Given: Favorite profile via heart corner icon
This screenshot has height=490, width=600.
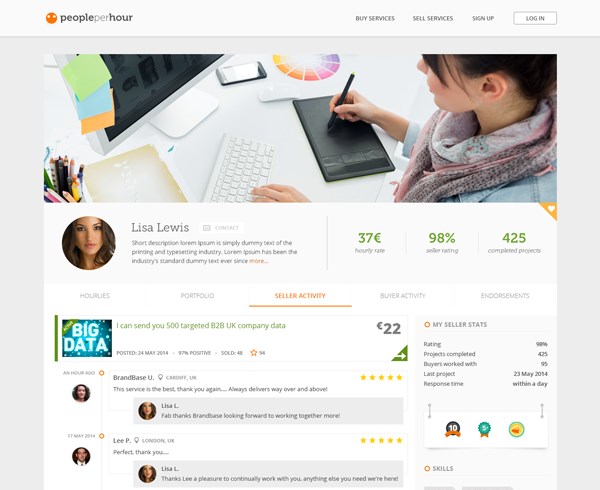Looking at the screenshot, I should [x=551, y=209].
